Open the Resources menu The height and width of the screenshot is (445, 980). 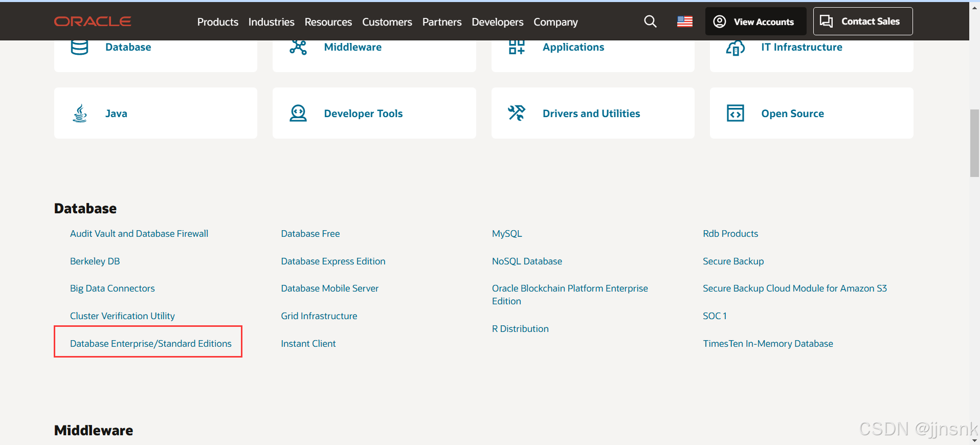(328, 22)
